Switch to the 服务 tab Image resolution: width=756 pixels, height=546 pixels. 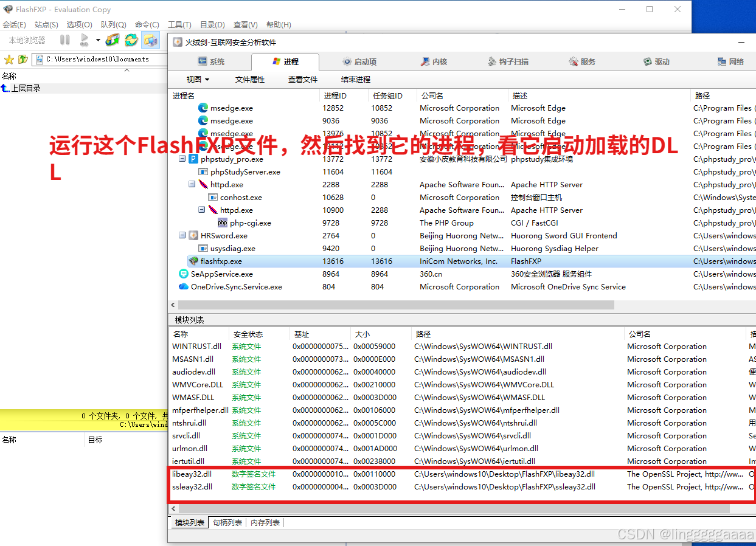point(582,61)
